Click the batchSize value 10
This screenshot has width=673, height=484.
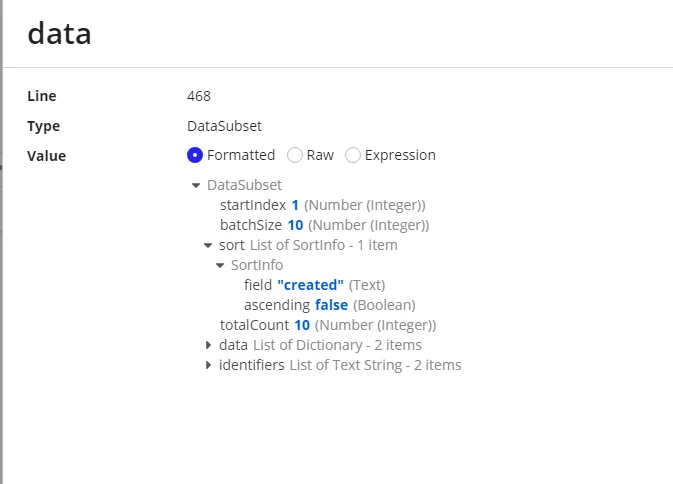[295, 225]
